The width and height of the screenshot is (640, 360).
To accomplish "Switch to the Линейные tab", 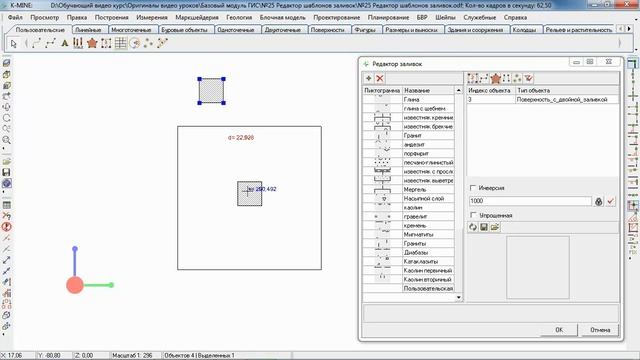I will pyautogui.click(x=88, y=30).
